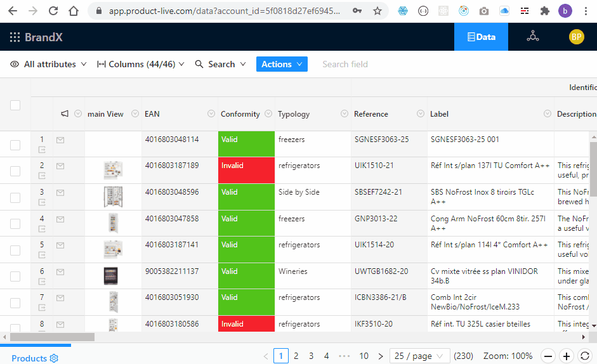Open the main View column filter arrow
Viewport: 597px width, 364px height.
[134, 114]
